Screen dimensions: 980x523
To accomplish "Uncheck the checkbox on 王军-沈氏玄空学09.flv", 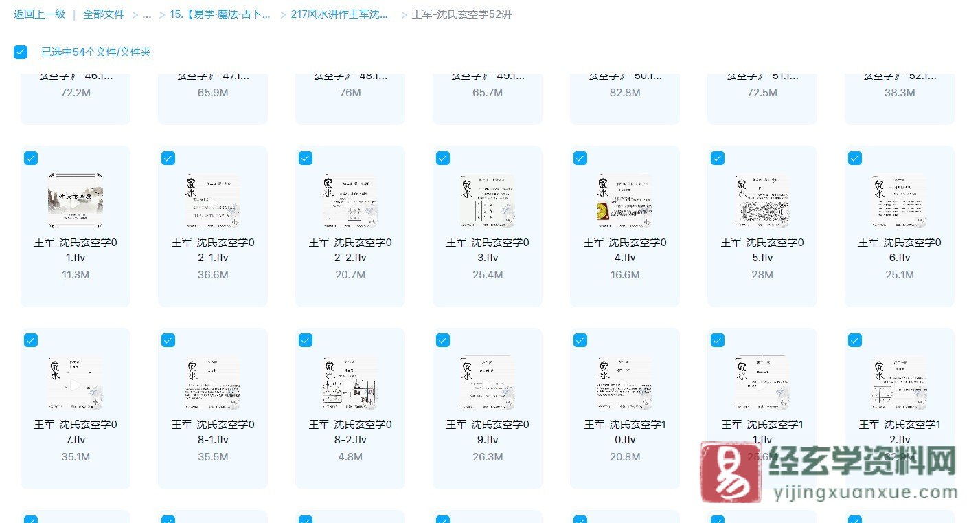I will pos(443,340).
